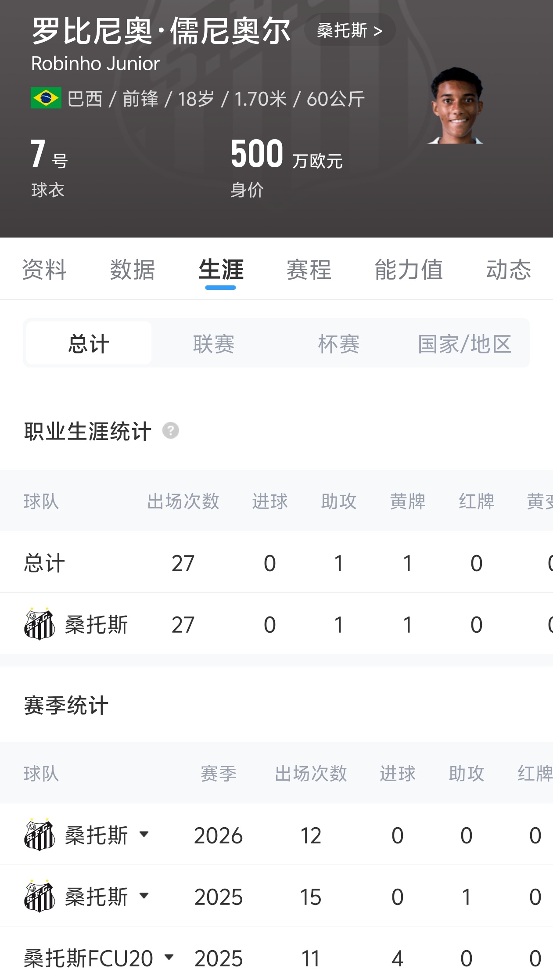Tap the Santos crest in 2026 season row
The height and width of the screenshot is (980, 553).
click(39, 835)
